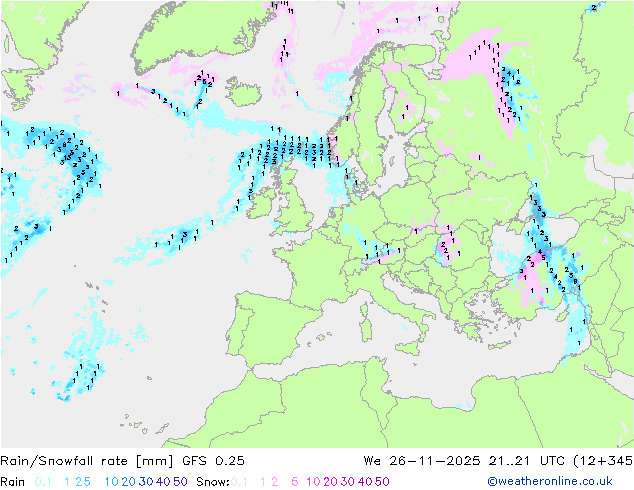Click the '21..21 UTC' time label
This screenshot has height=490, width=634.
pos(526,461)
